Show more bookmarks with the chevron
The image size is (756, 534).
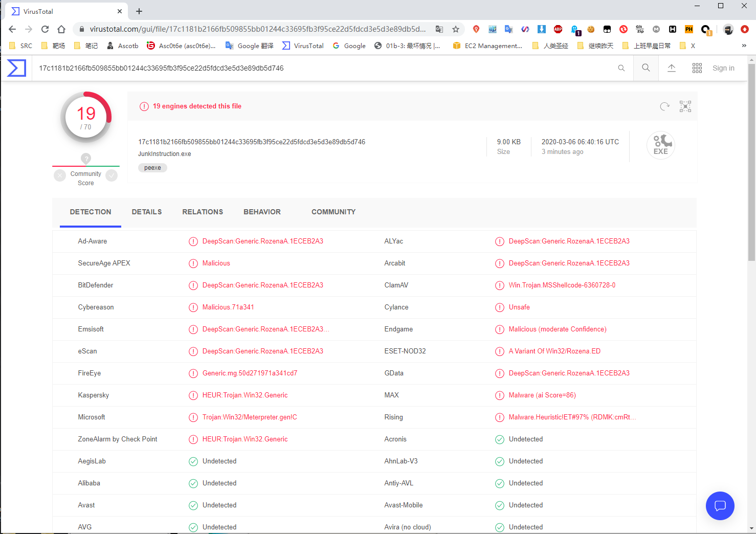[x=744, y=46]
